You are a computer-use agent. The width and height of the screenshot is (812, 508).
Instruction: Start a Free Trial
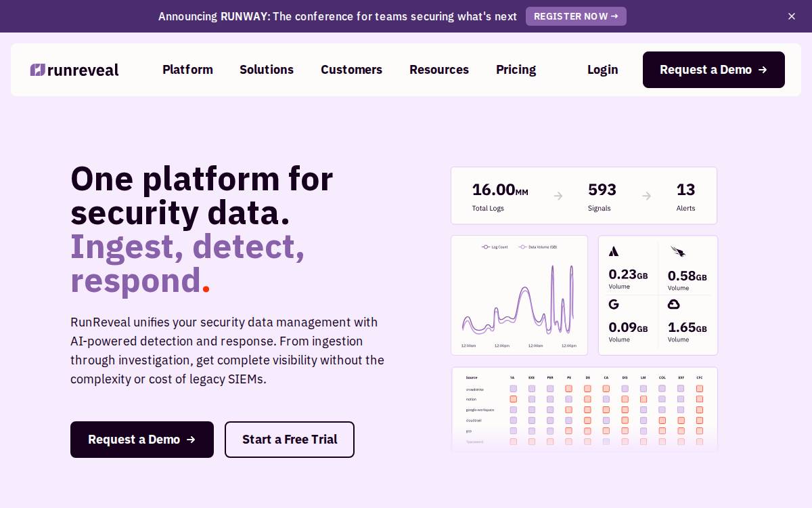pos(290,440)
